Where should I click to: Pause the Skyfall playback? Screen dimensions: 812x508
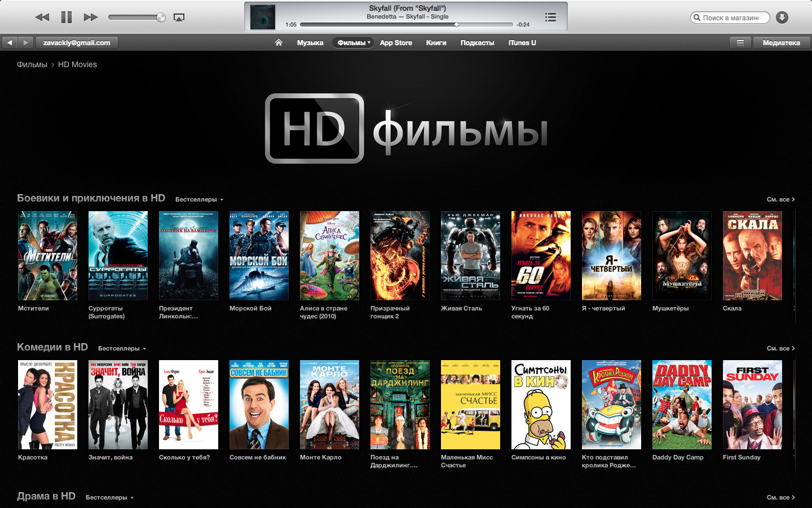[x=67, y=17]
